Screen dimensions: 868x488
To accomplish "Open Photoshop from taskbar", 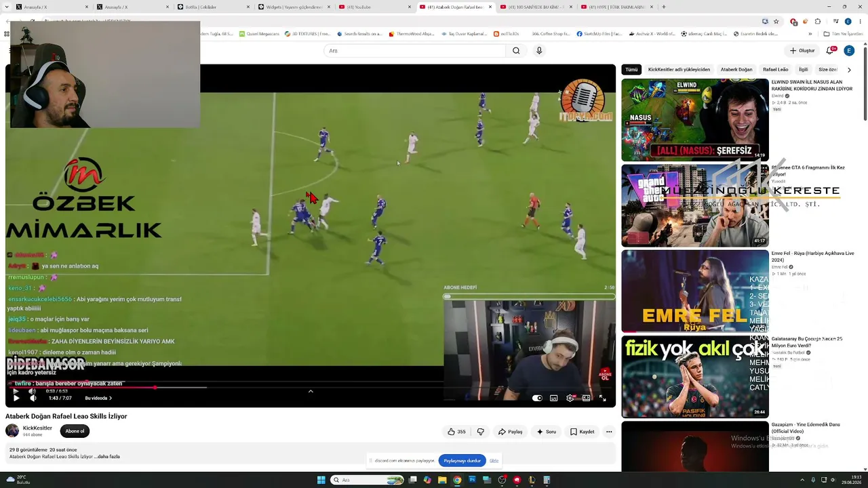I will pos(472,480).
